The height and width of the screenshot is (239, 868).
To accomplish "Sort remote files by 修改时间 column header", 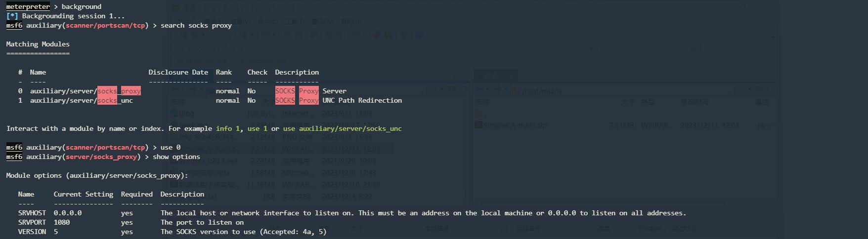I will click(x=694, y=102).
